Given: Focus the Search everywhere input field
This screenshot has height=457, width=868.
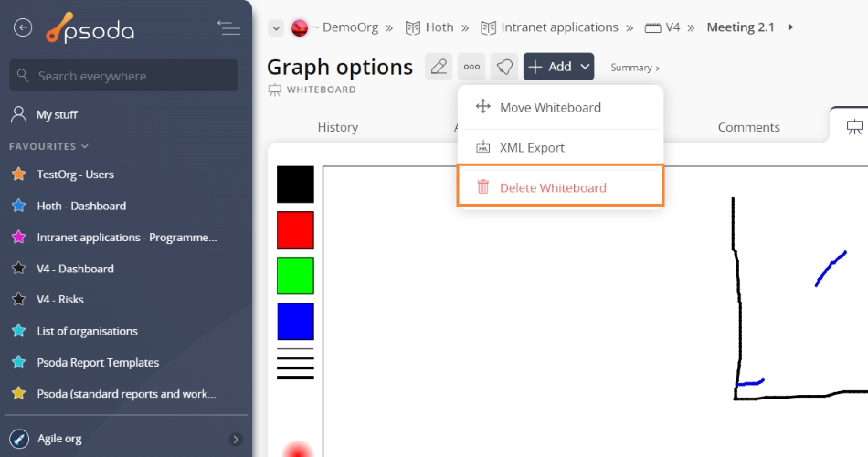Looking at the screenshot, I should coord(124,75).
